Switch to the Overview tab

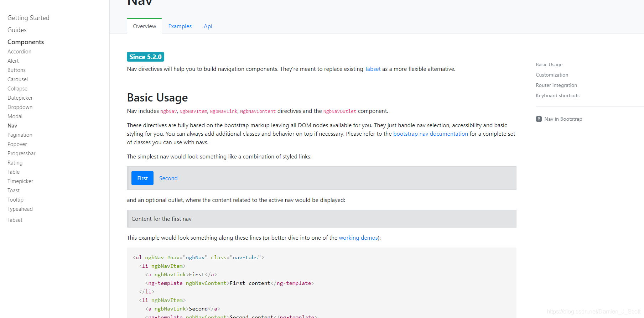click(x=144, y=26)
